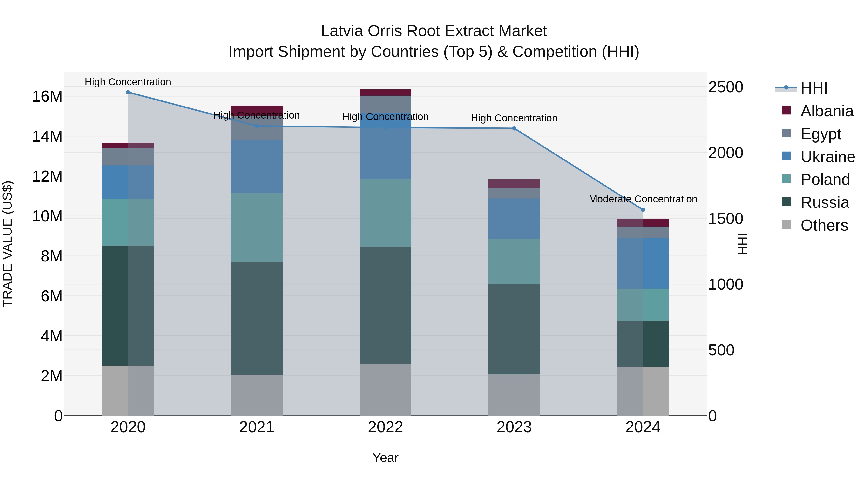Image resolution: width=868 pixels, height=488 pixels.
Task: Click the '1500' HHI axis tick label
Action: [x=726, y=219]
